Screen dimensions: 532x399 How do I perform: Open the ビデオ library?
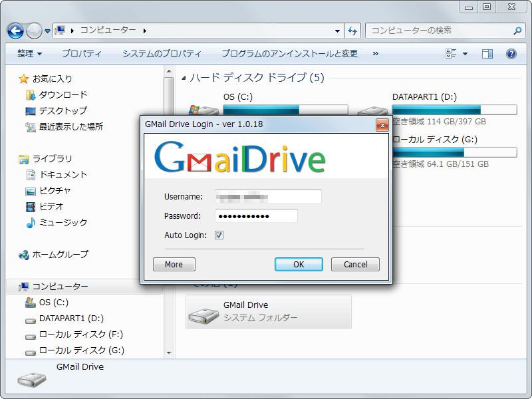[51, 206]
